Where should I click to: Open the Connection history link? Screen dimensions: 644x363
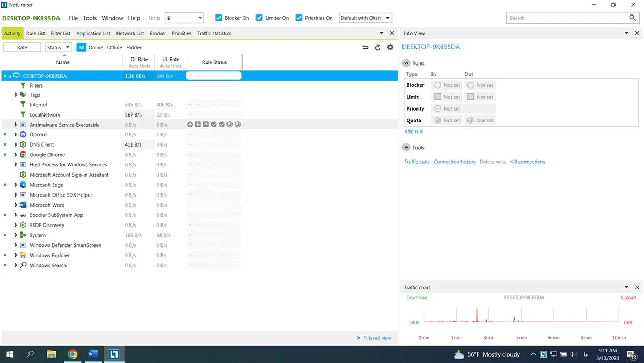455,162
